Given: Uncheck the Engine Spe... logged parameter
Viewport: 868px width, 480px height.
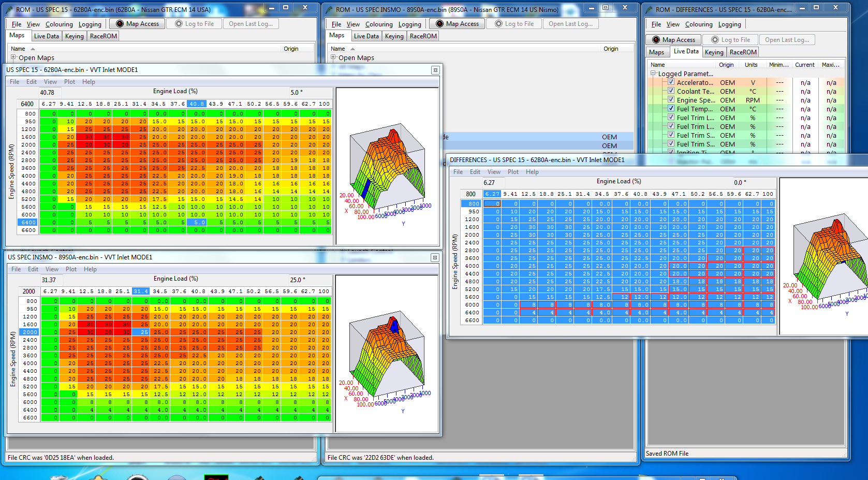Looking at the screenshot, I should pyautogui.click(x=671, y=99).
